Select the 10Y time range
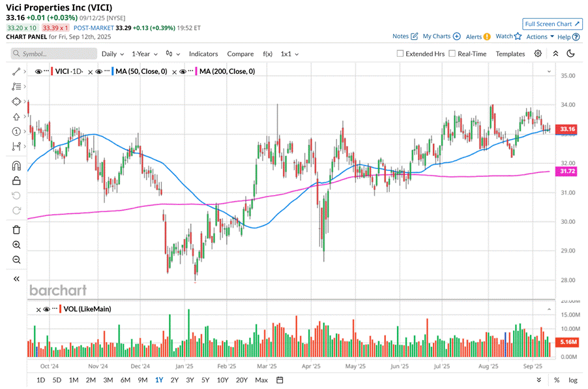 pyautogui.click(x=222, y=380)
